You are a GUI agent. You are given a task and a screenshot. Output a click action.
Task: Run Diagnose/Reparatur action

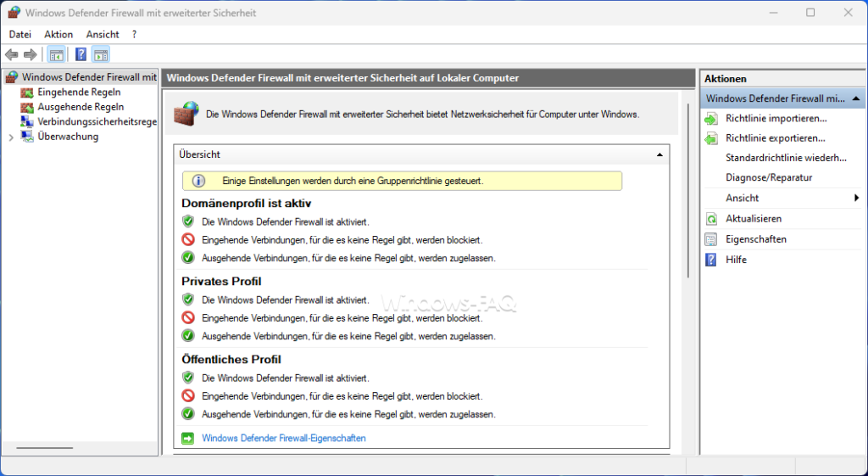click(x=769, y=178)
